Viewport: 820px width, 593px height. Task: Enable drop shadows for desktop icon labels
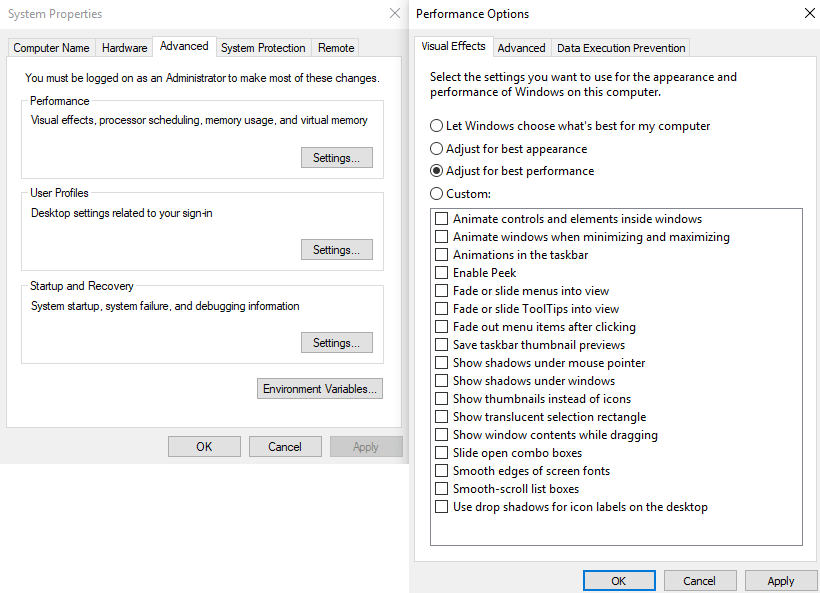coord(441,506)
